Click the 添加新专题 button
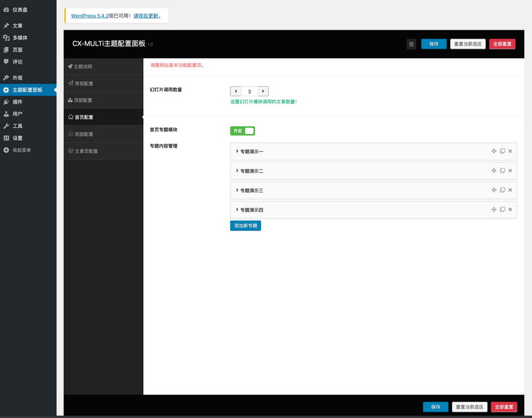The height and width of the screenshot is (418, 532). 245,225
